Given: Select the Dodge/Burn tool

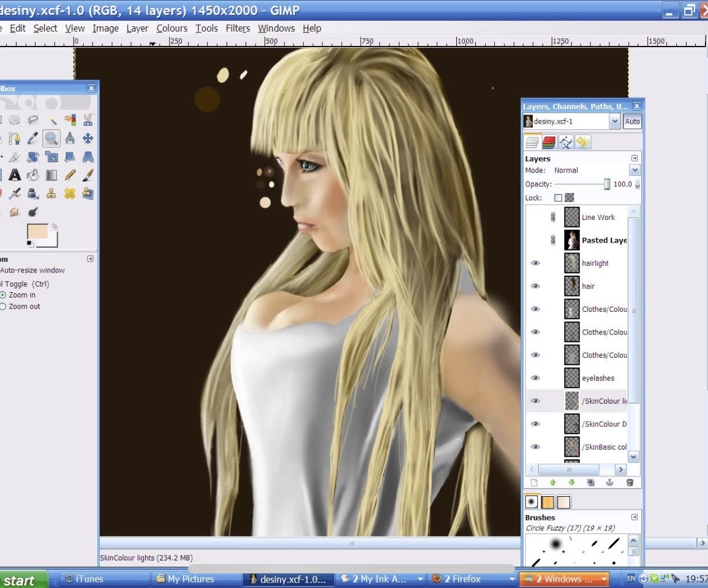Looking at the screenshot, I should pos(33,212).
